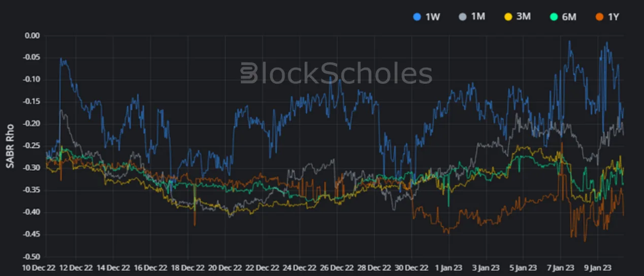Click the 10 Dec 22 date label
The height and width of the screenshot is (276, 644).
(x=39, y=267)
